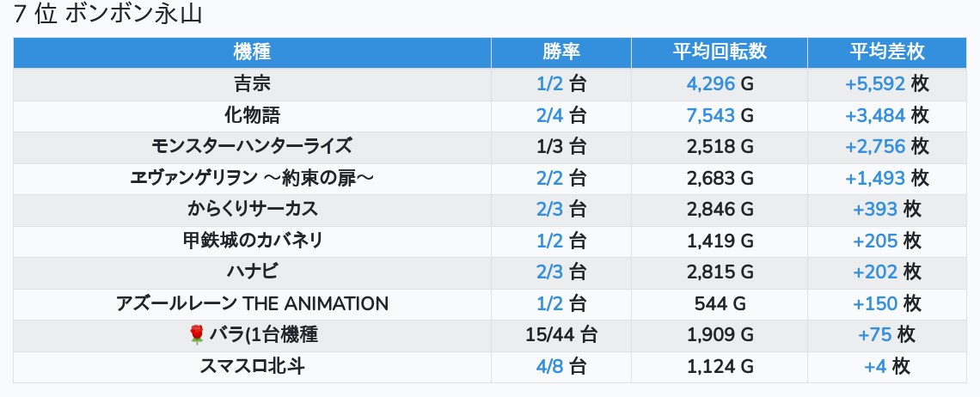This screenshot has height=397, width=980.
Task: Open the +3,484 average difference link
Action: click(874, 115)
